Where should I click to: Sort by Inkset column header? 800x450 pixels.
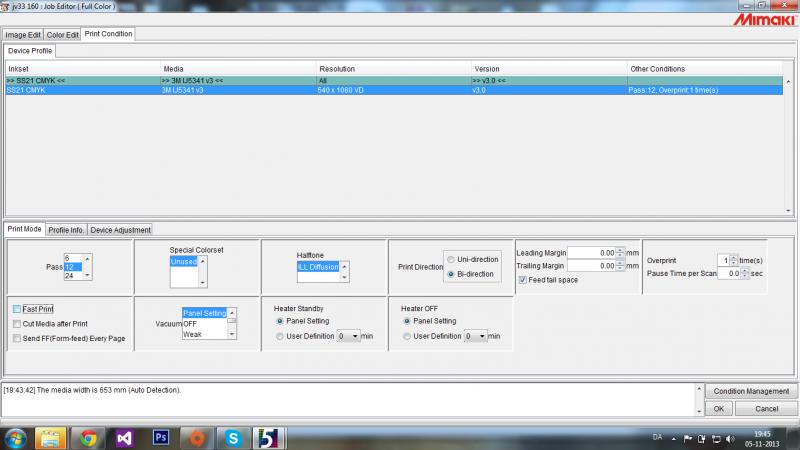click(x=83, y=69)
